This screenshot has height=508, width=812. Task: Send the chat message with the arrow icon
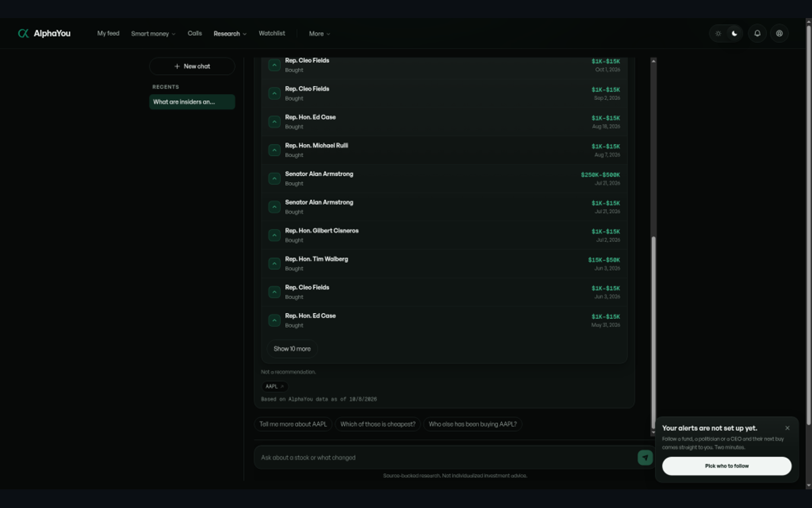(645, 458)
